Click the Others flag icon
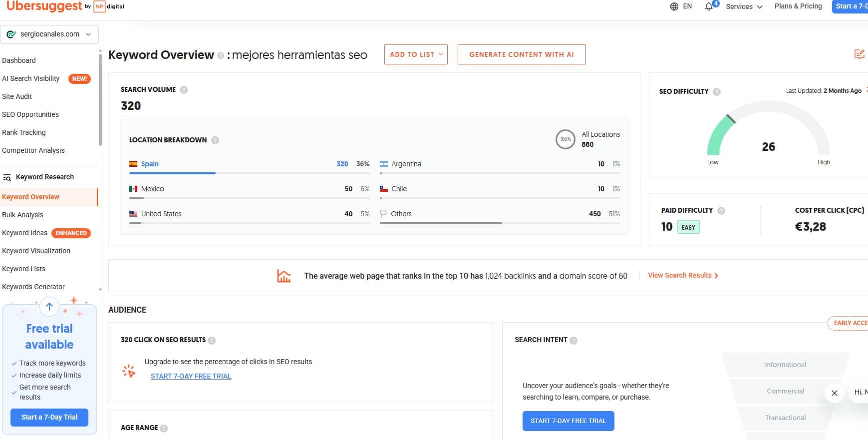This screenshot has width=868, height=440. click(x=383, y=214)
